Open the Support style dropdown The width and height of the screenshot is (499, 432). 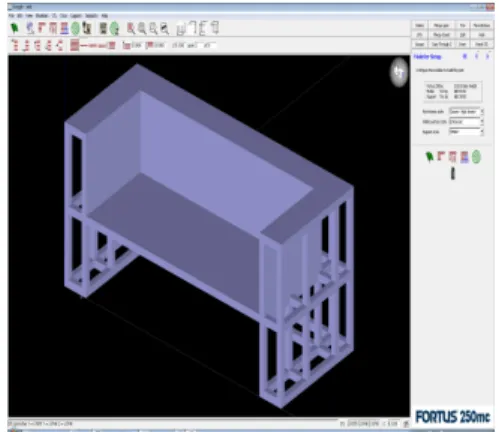pos(466,132)
